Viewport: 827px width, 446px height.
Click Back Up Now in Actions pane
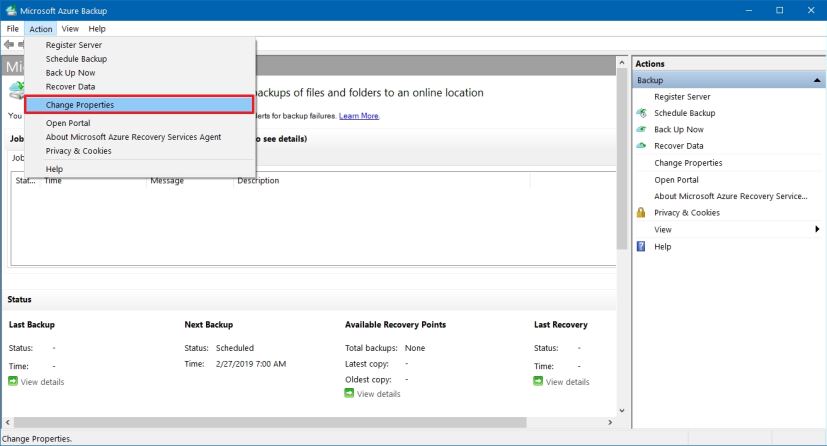(x=679, y=130)
